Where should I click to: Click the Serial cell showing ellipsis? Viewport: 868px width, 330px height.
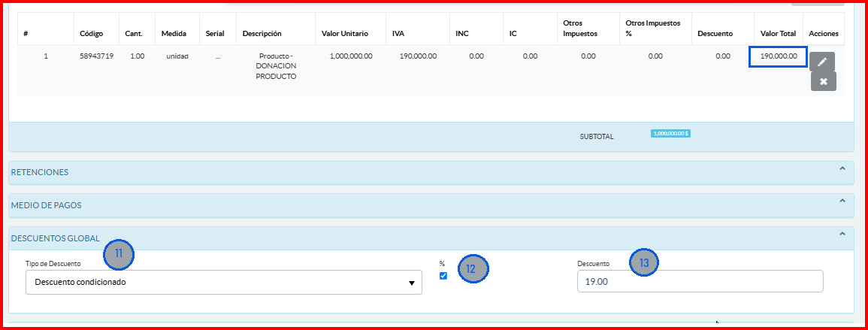coord(217,56)
